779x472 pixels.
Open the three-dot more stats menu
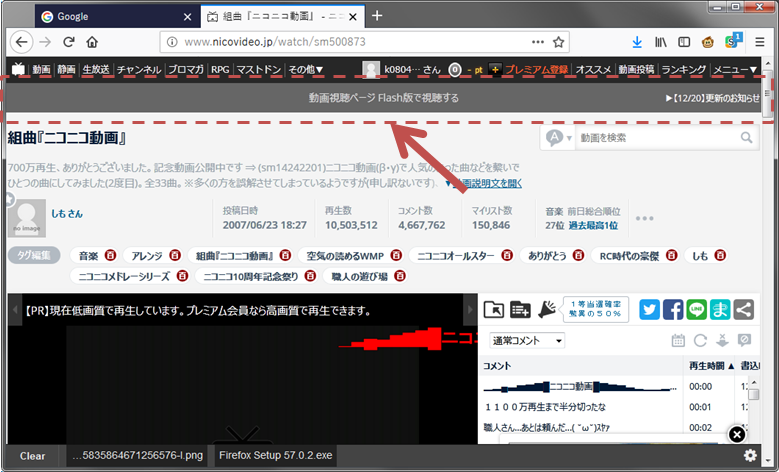pos(644,218)
